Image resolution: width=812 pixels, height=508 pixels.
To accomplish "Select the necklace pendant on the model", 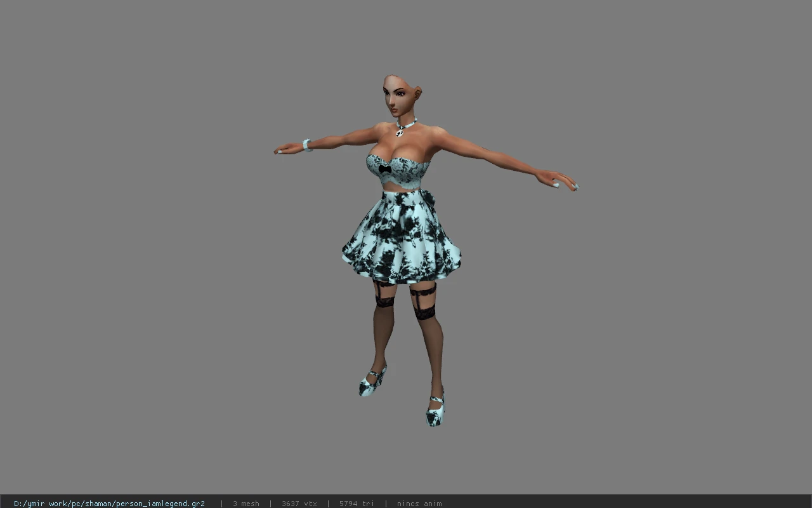I will [400, 132].
